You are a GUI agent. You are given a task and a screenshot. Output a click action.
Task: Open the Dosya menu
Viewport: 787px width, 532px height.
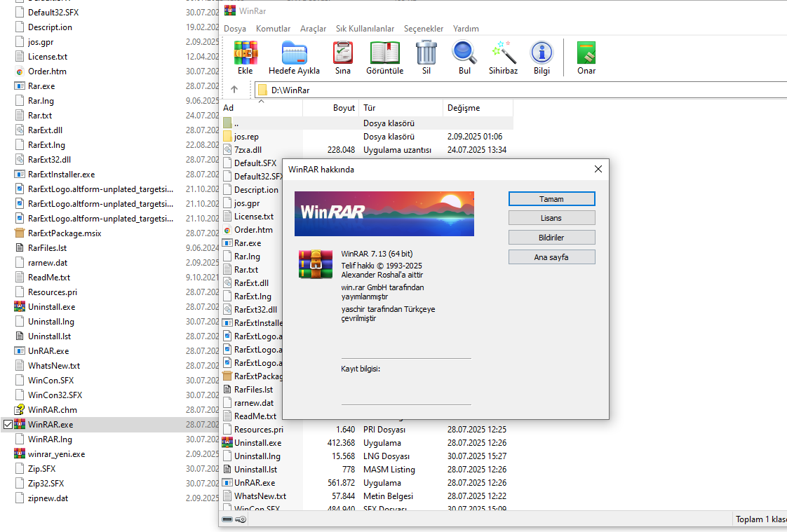tap(235, 29)
